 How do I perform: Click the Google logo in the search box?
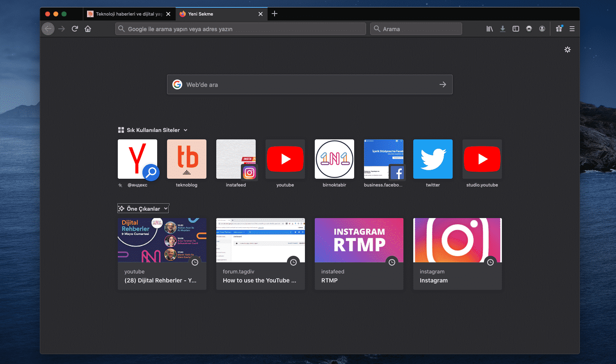point(177,84)
